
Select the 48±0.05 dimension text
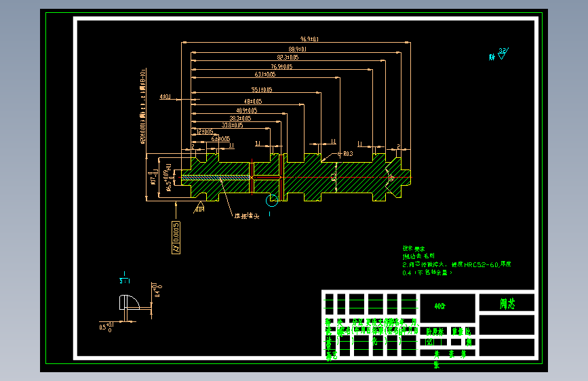point(253,101)
